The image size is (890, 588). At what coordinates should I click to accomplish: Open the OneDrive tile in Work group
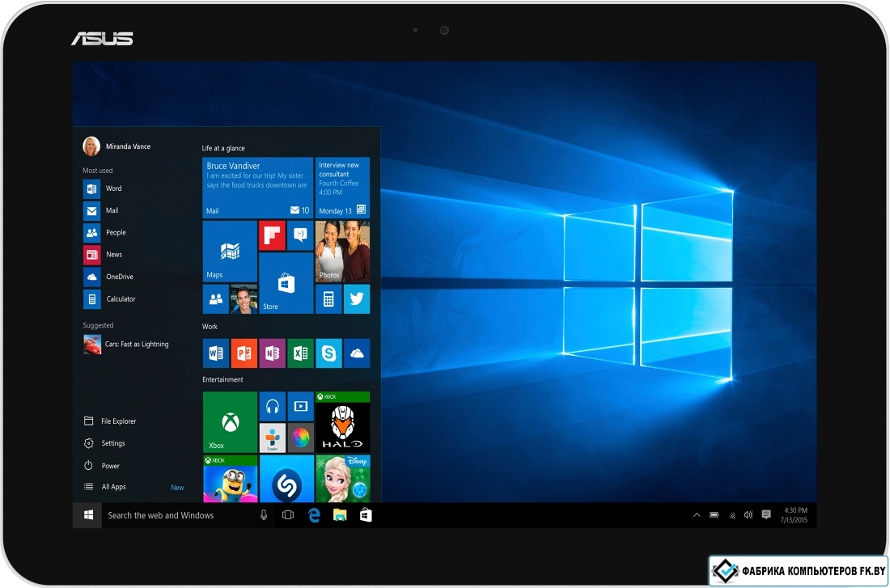pyautogui.click(x=357, y=353)
